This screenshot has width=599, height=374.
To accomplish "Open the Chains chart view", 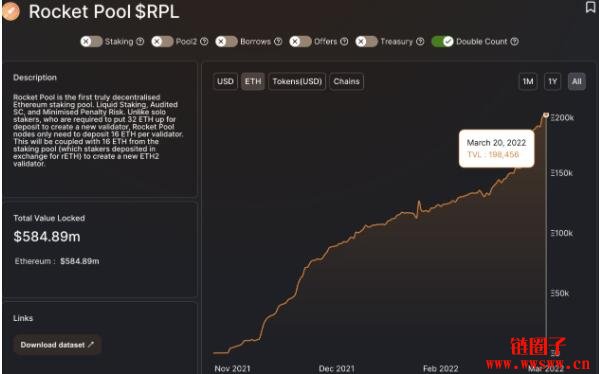I will (346, 81).
